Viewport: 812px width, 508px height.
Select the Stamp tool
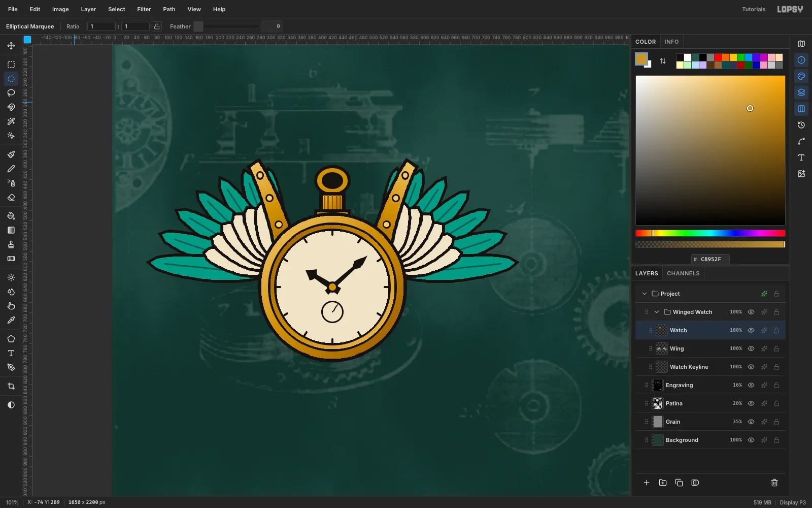[x=11, y=244]
